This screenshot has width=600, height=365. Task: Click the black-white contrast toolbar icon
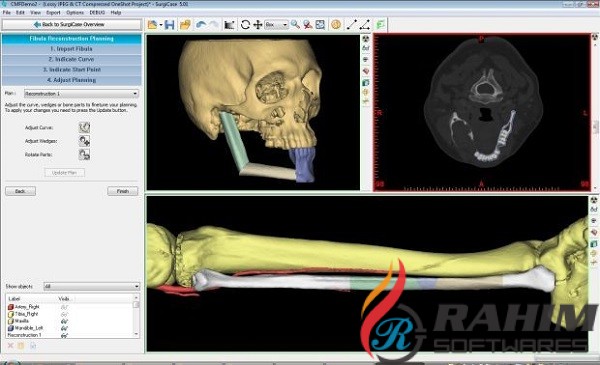(x=229, y=25)
